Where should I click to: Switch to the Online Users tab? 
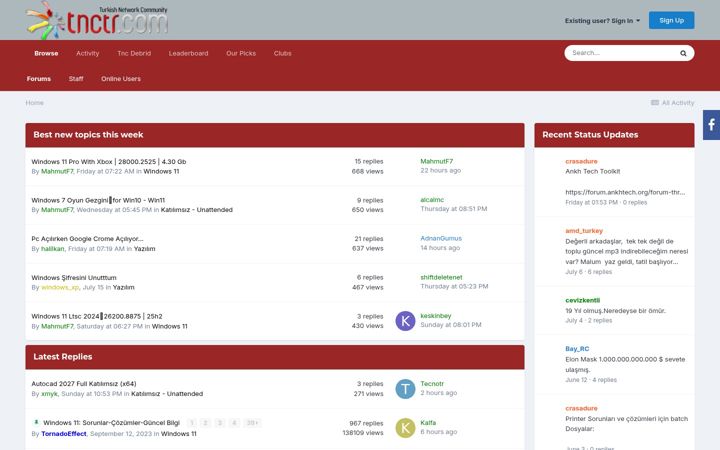tap(121, 79)
